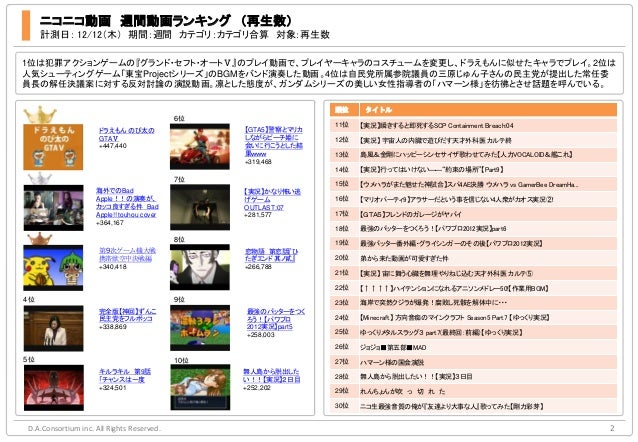Click the +447,440 view count
The height and width of the screenshot is (442, 638).
113,146
